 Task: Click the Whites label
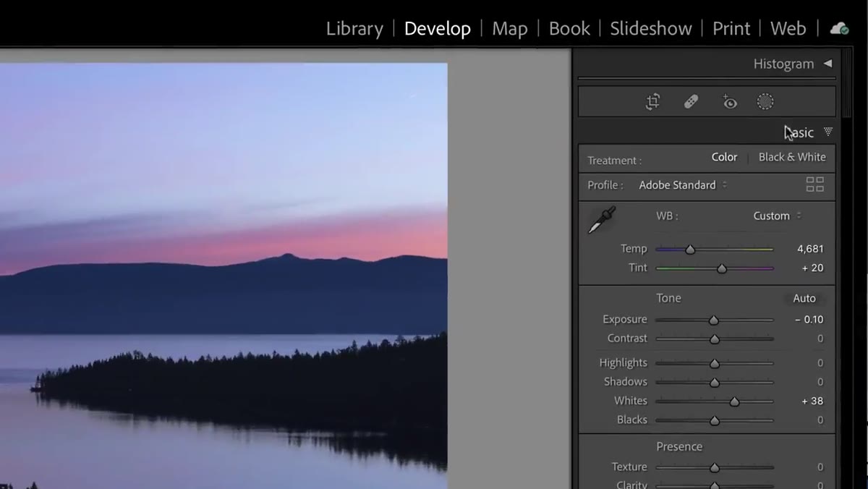point(631,401)
